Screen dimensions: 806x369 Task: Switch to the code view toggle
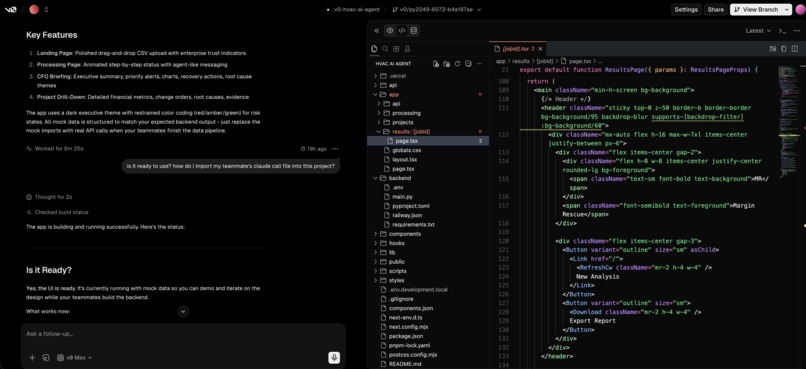[x=402, y=31]
